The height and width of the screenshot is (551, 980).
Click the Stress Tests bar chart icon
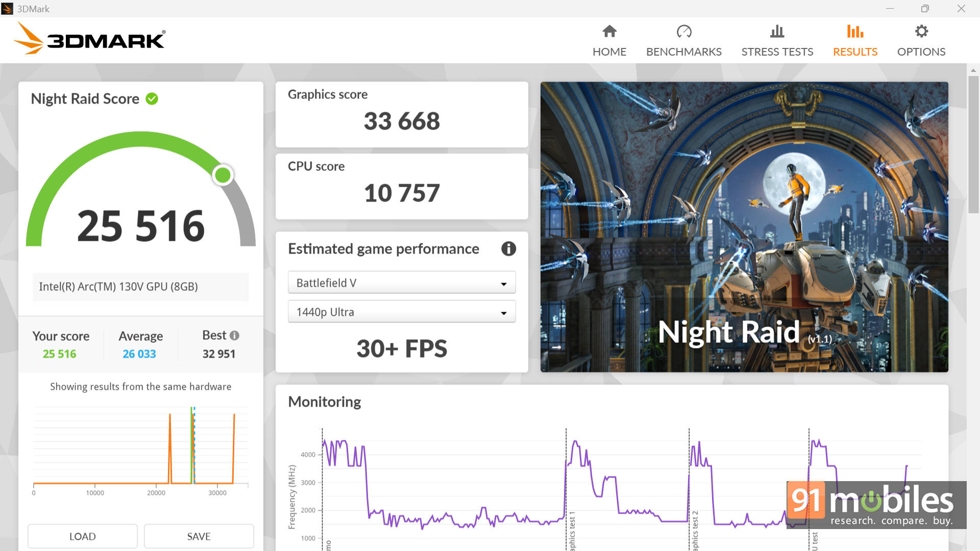[777, 32]
